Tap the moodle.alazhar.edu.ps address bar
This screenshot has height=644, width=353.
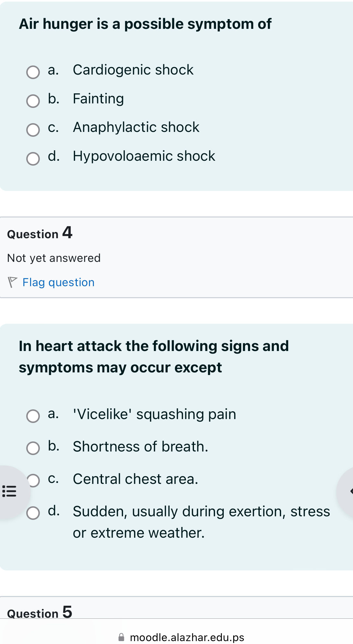187,637
